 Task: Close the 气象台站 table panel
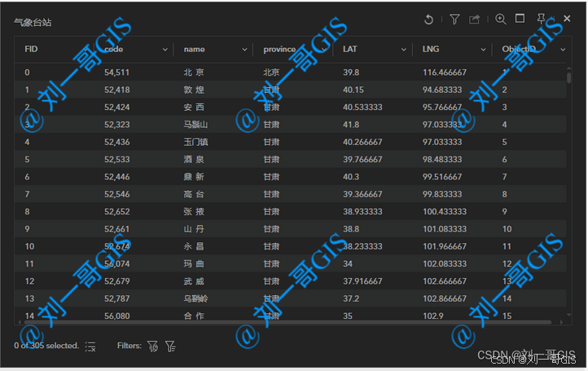[x=567, y=19]
